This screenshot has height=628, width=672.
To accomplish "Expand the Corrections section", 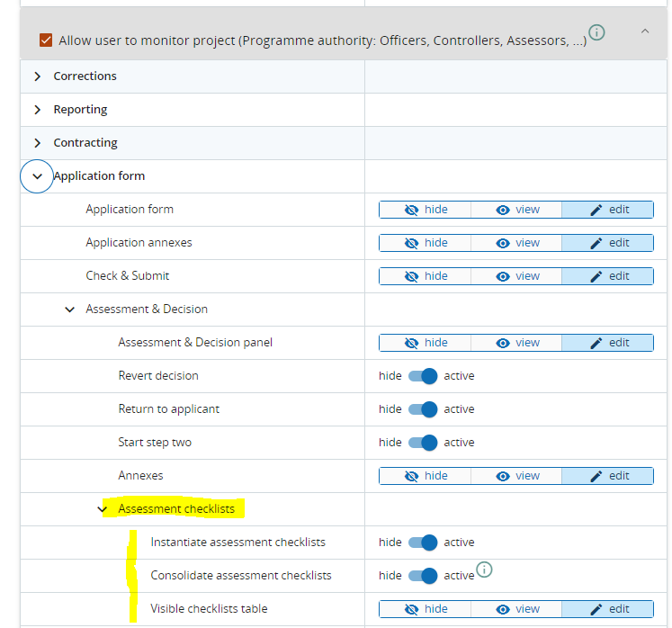I will click(x=38, y=76).
